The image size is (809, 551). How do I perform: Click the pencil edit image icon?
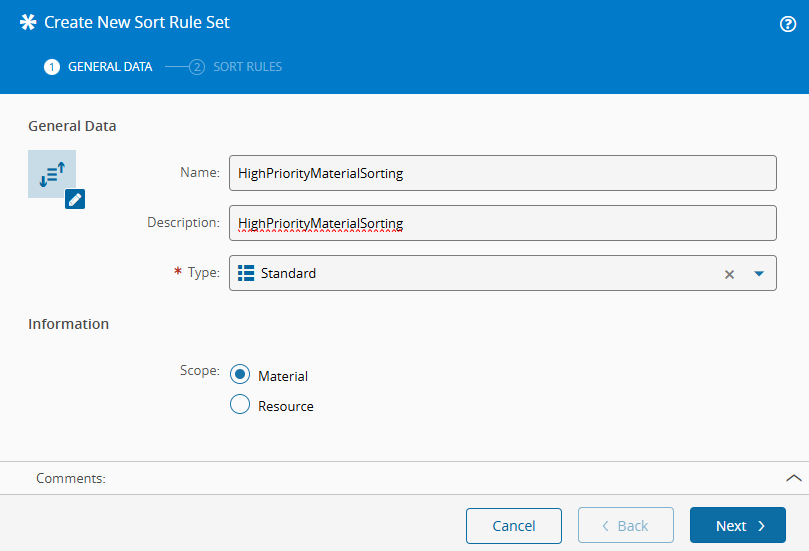[74, 199]
